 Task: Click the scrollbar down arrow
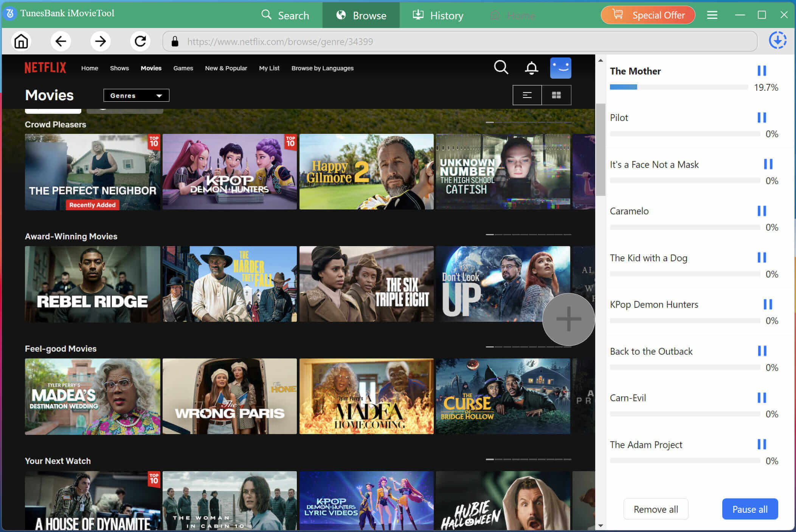tap(600, 526)
